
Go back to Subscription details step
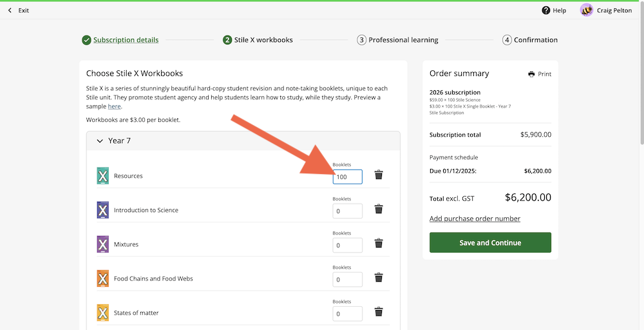pos(126,40)
